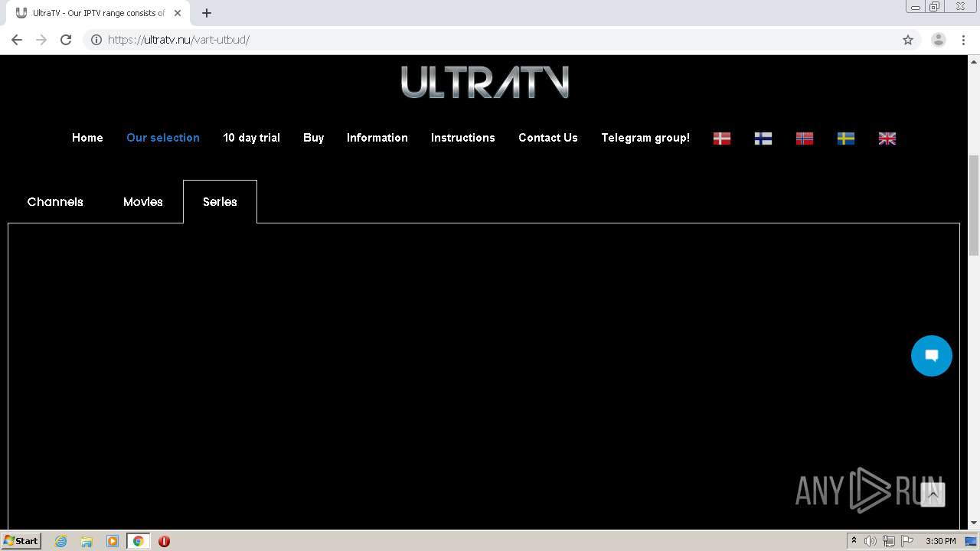Open the Chrome profile avatar

(939, 40)
